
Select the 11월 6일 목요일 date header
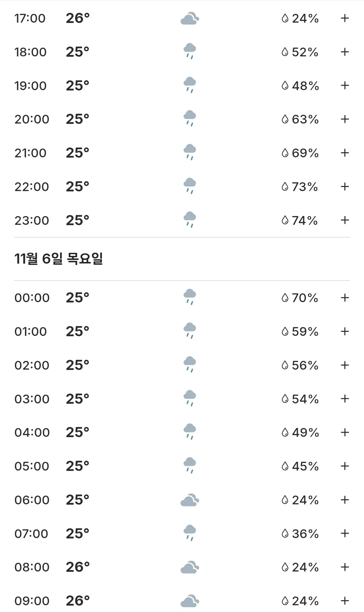[59, 259]
